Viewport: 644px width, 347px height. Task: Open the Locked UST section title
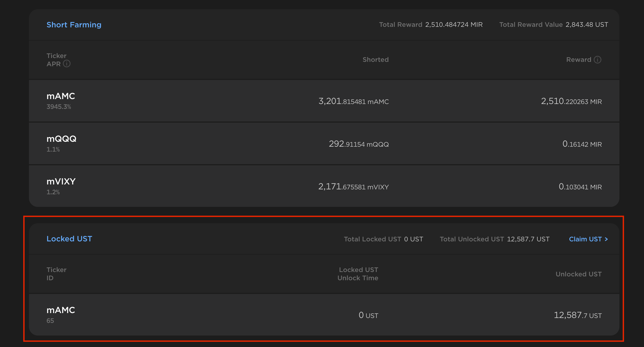coord(69,239)
